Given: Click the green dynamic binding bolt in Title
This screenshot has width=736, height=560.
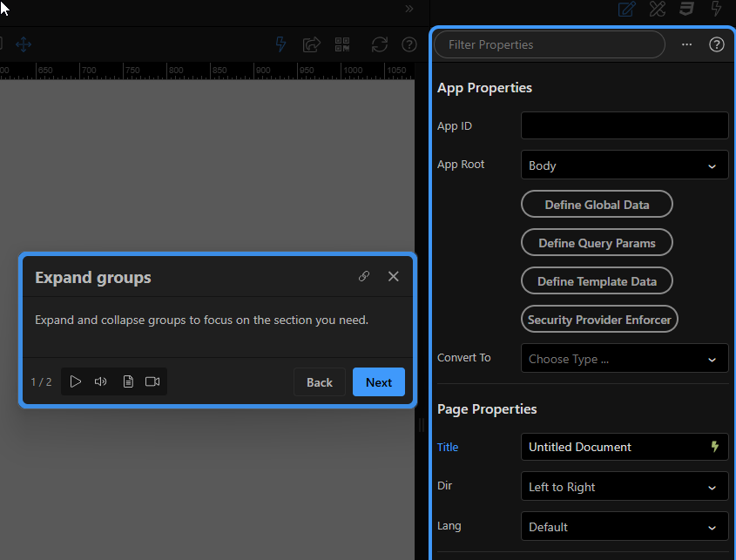Looking at the screenshot, I should 714,447.
